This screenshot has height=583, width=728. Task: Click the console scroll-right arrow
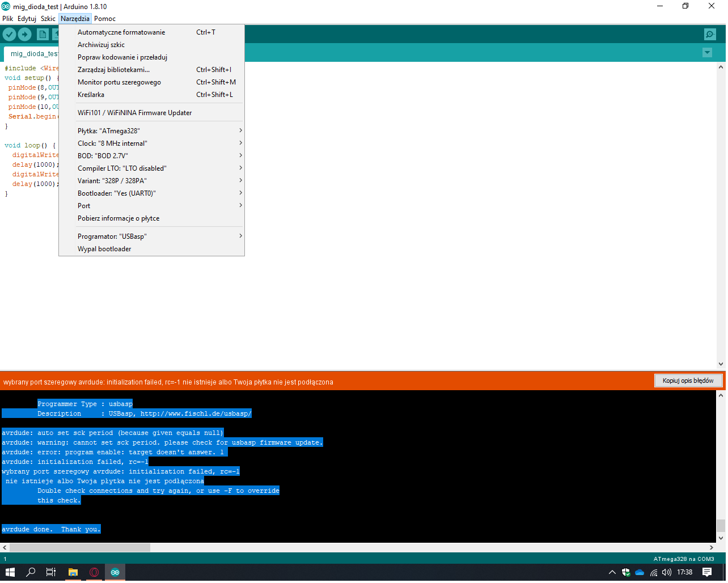(x=712, y=548)
